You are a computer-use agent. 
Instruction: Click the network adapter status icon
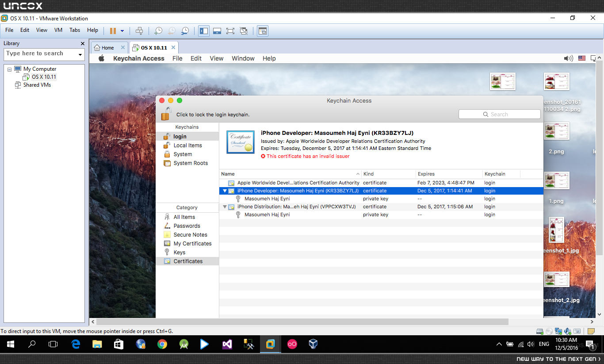(x=558, y=331)
